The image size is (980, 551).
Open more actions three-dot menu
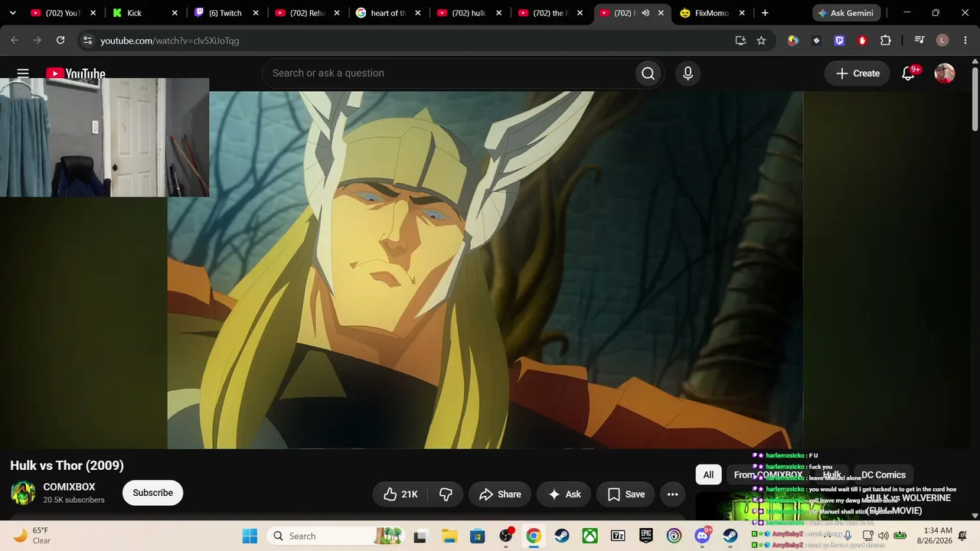tap(673, 494)
